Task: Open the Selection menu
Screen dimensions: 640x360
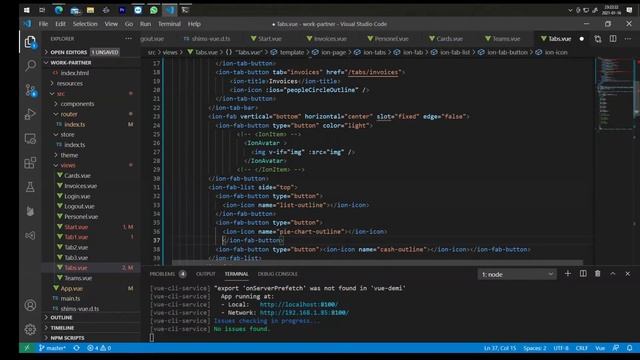Action: point(85,24)
